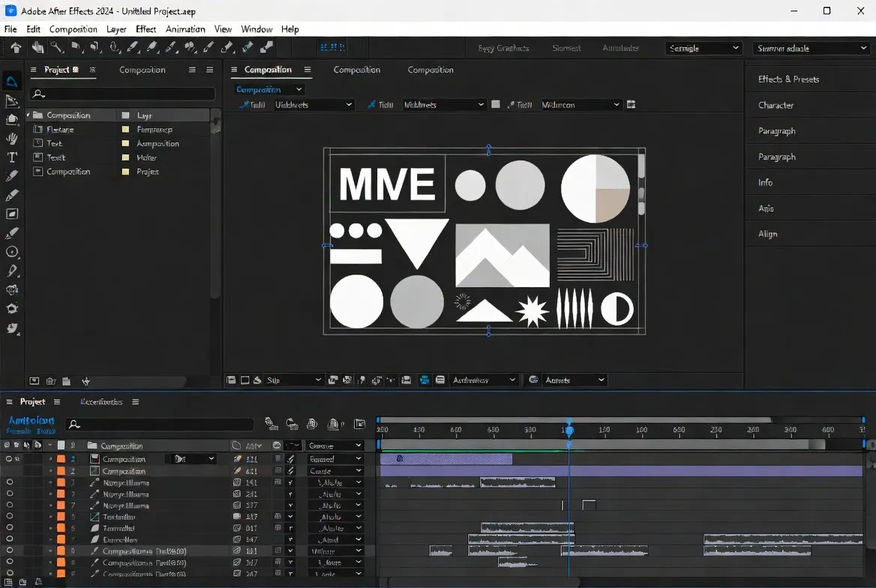Select the blue Selection tool in the left toolbar
The image size is (876, 588).
click(12, 82)
